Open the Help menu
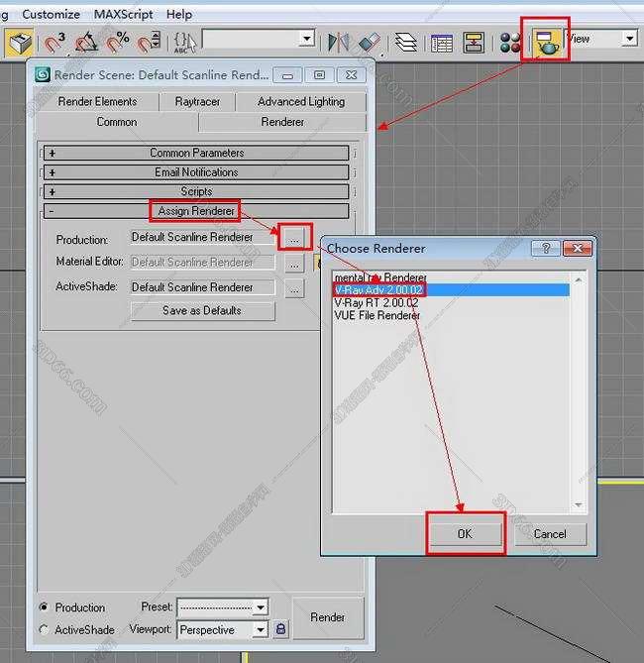Screen dimensions: 644x663 click(179, 14)
